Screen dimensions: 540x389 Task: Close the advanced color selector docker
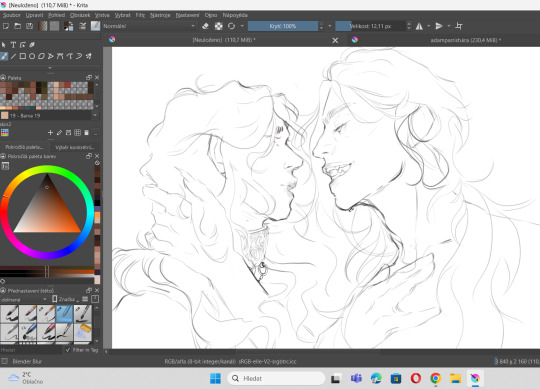[97, 156]
